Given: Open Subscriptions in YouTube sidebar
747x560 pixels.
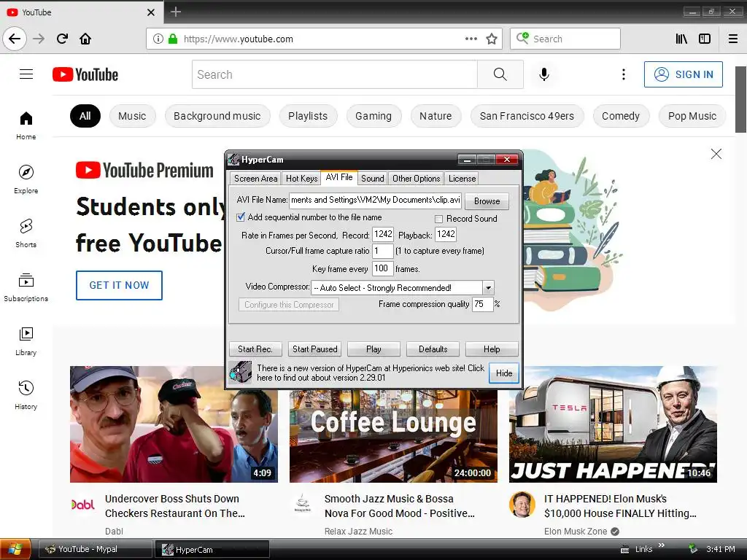Looking at the screenshot, I should pyautogui.click(x=26, y=287).
